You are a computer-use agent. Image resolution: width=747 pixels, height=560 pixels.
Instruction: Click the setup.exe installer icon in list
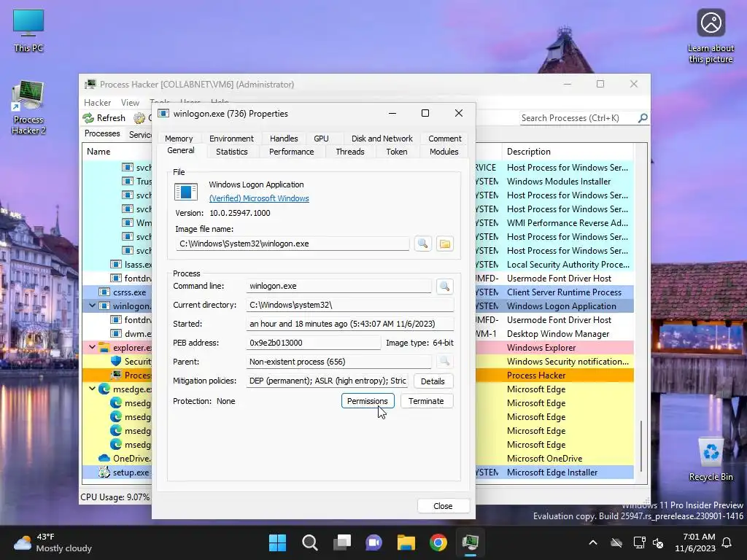tap(104, 472)
